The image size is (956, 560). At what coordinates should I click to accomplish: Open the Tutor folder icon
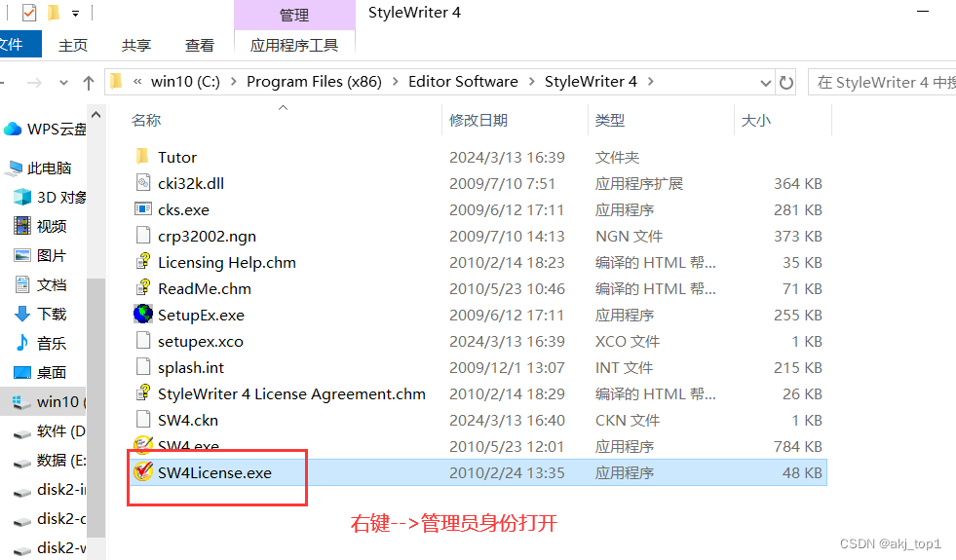pos(142,157)
